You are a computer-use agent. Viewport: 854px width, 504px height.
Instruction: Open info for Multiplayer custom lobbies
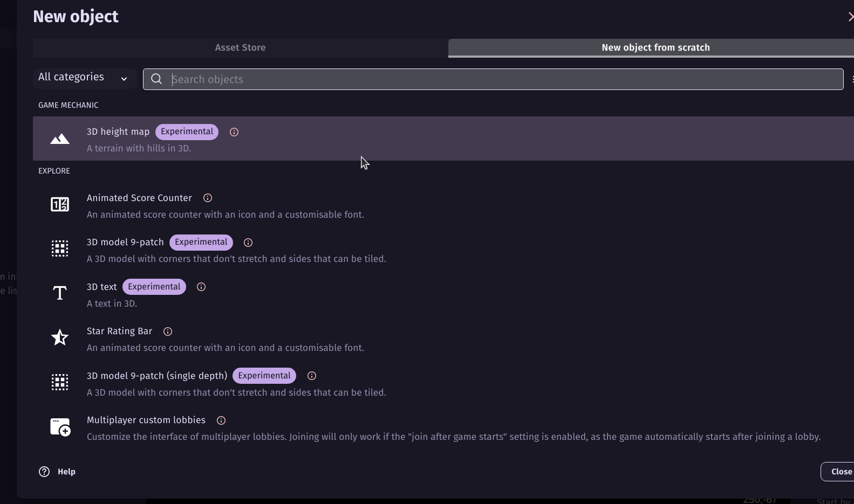[221, 420]
